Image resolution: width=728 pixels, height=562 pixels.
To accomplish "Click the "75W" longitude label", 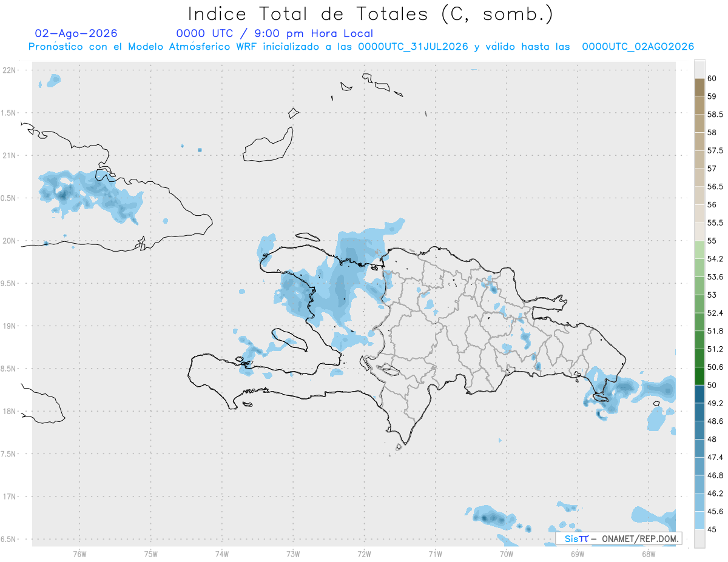I will coord(151,554).
